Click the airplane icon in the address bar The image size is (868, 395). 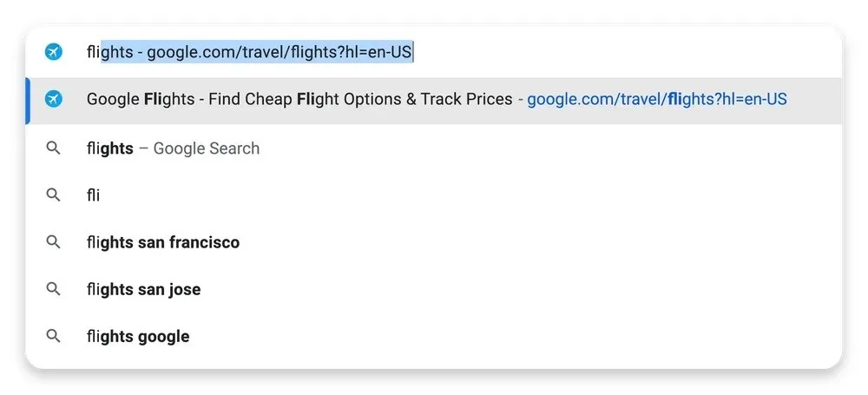(54, 53)
